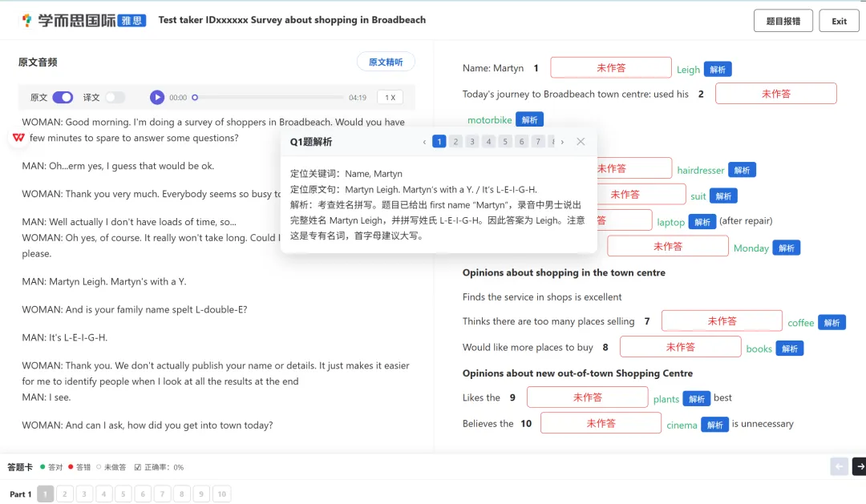Click the 答错 red legend dot
Viewport: 866px width, 504px height.
pyautogui.click(x=71, y=467)
